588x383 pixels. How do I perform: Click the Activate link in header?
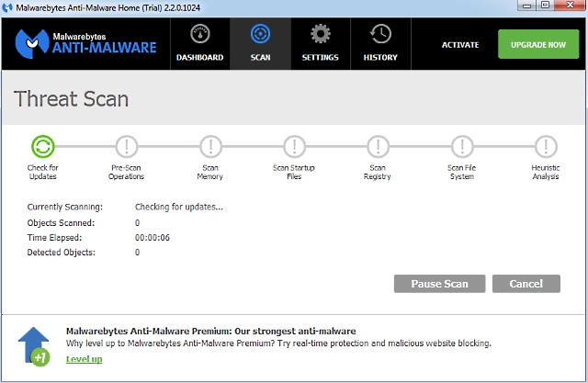click(460, 44)
